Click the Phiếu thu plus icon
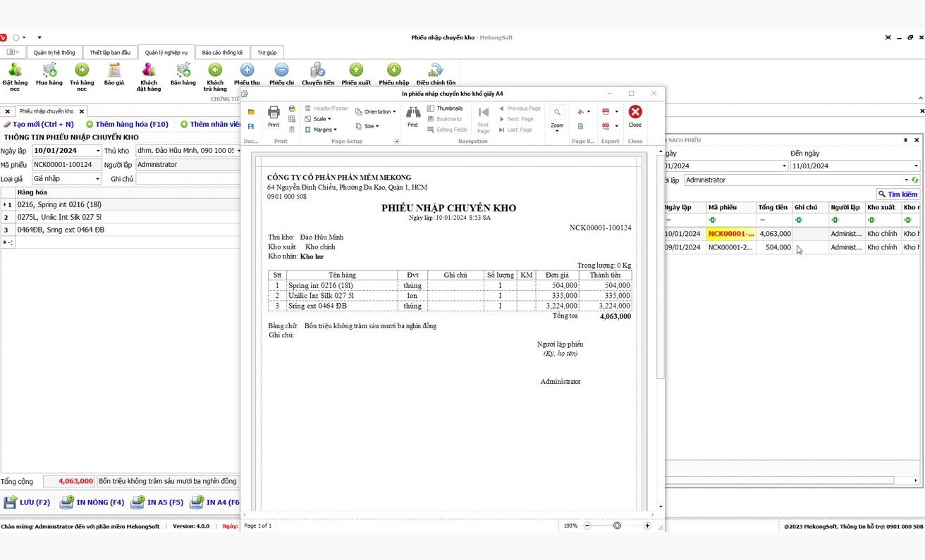The width and height of the screenshot is (925, 560). point(247,70)
